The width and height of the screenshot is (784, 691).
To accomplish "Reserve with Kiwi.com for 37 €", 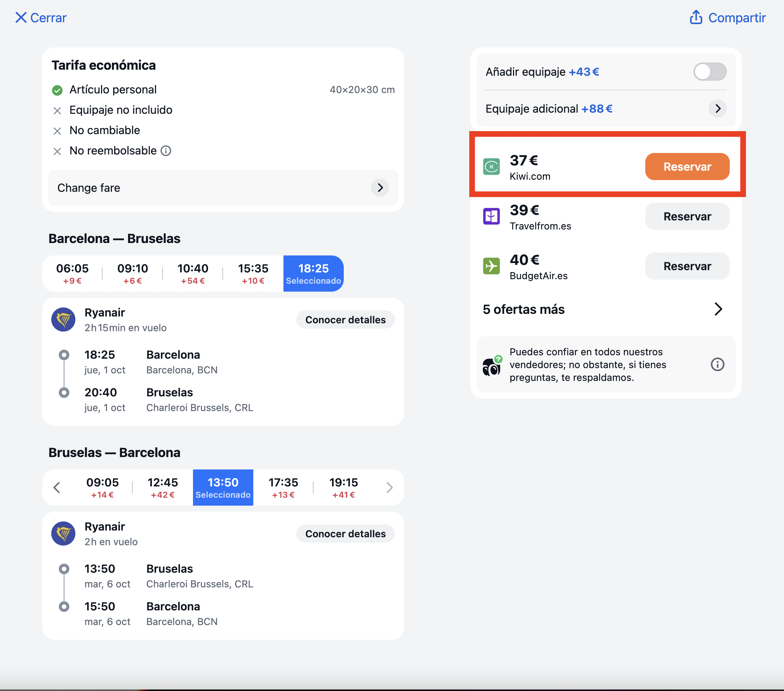I will 687,167.
